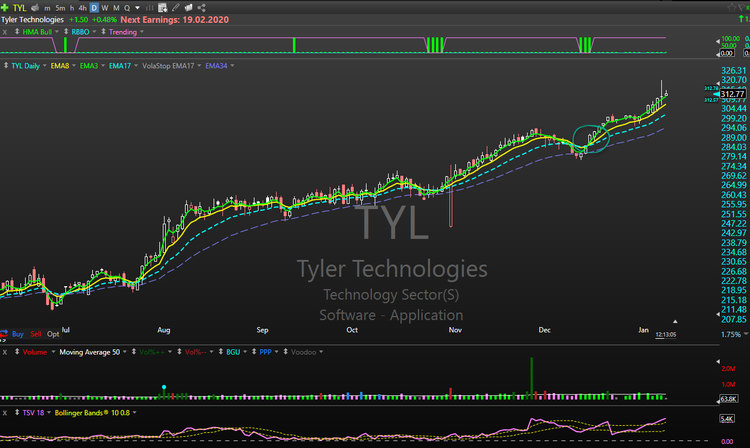
Task: Open EMA8 settings dropdown
Action: (x=74, y=66)
